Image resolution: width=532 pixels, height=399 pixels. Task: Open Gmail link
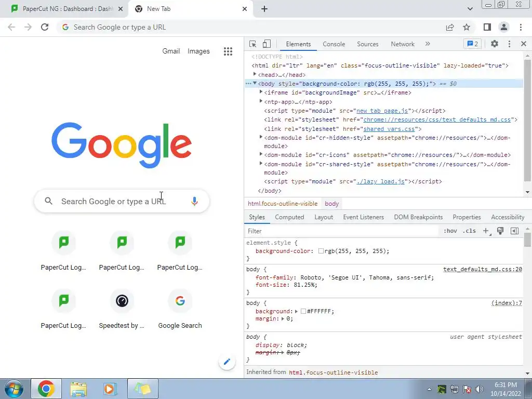point(171,51)
